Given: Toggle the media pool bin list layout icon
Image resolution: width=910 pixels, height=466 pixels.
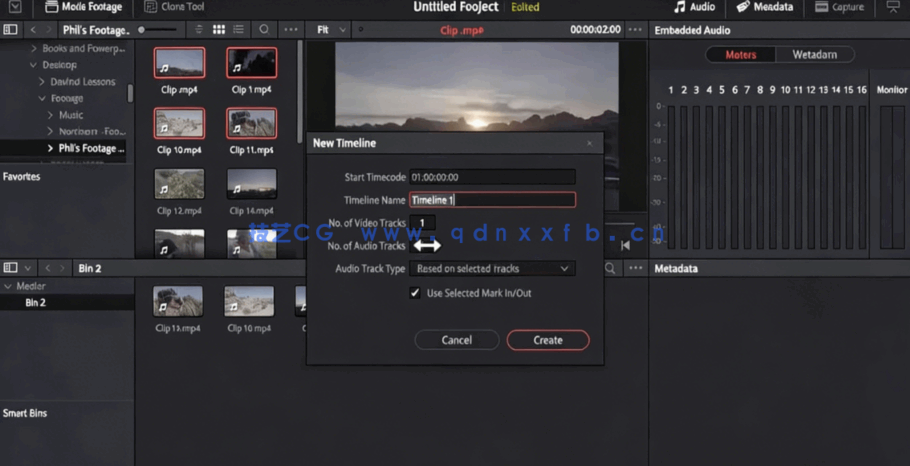Looking at the screenshot, I should point(10,268).
